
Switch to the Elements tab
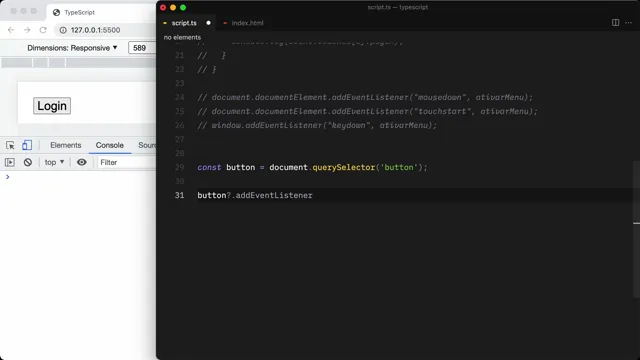click(x=66, y=145)
